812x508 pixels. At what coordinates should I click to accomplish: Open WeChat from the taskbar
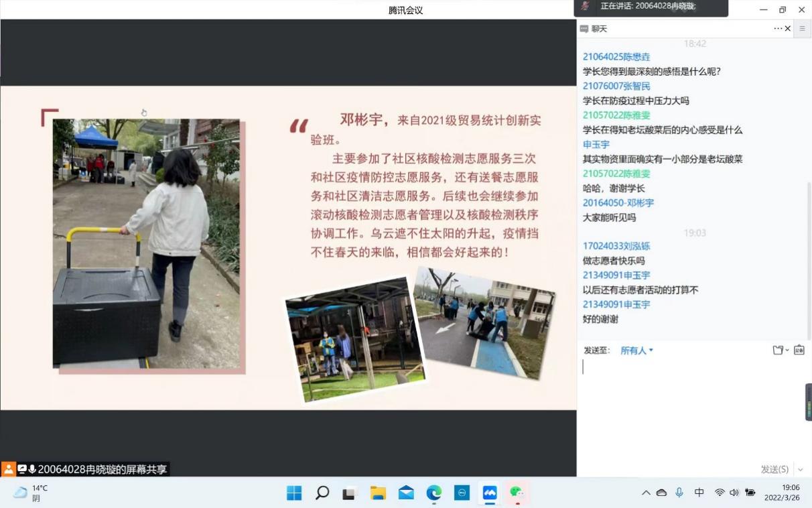point(517,493)
